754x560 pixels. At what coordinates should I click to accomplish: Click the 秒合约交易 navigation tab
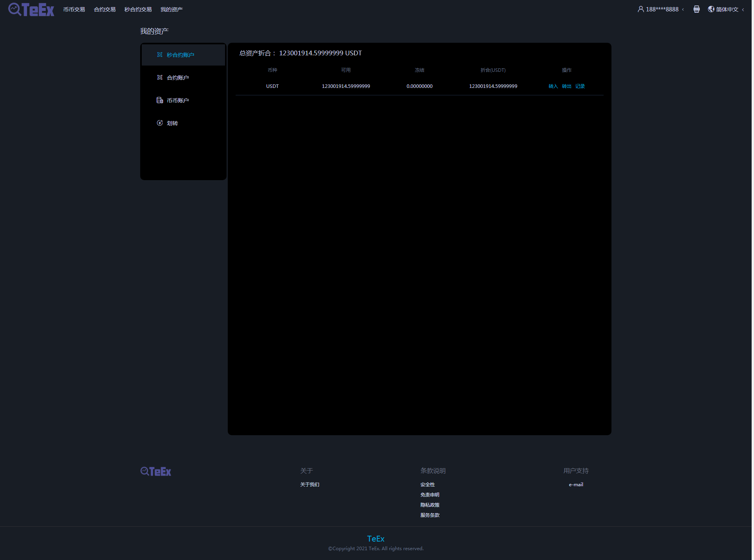137,9
